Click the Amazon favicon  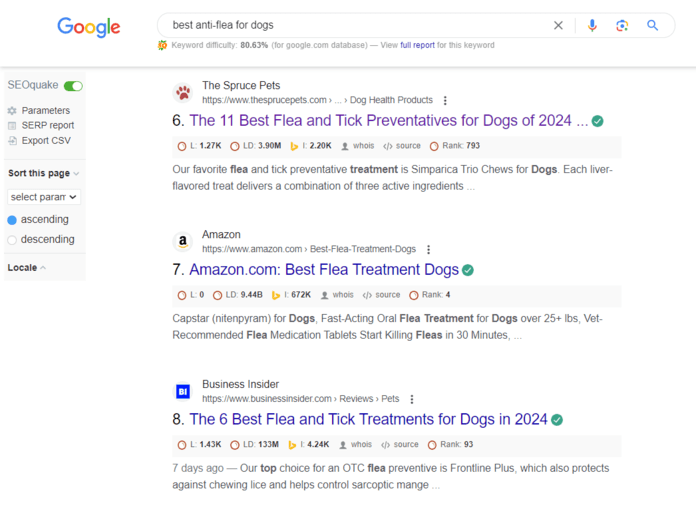pyautogui.click(x=183, y=242)
